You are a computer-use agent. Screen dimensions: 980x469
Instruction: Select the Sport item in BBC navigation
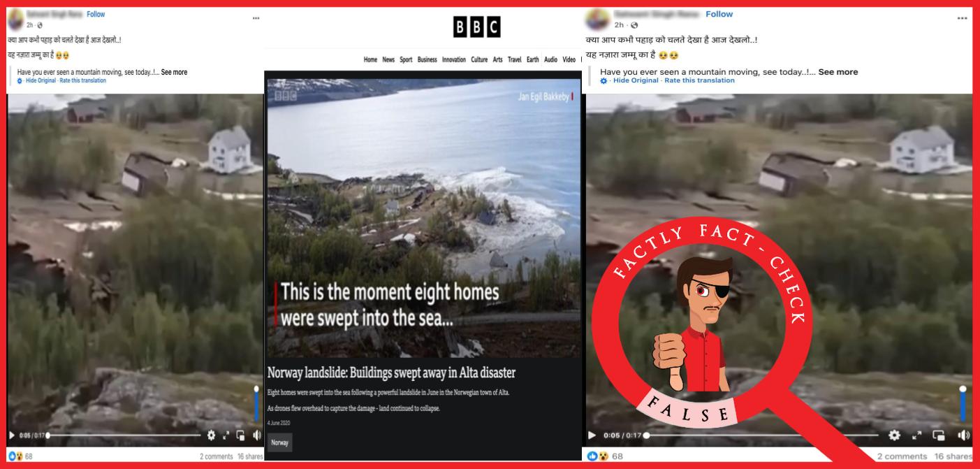click(x=406, y=59)
